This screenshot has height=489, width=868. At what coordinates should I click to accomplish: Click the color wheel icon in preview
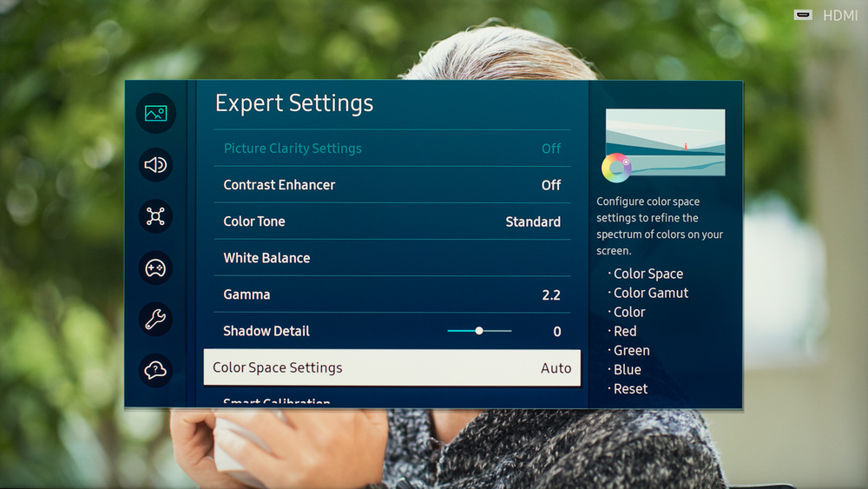615,168
